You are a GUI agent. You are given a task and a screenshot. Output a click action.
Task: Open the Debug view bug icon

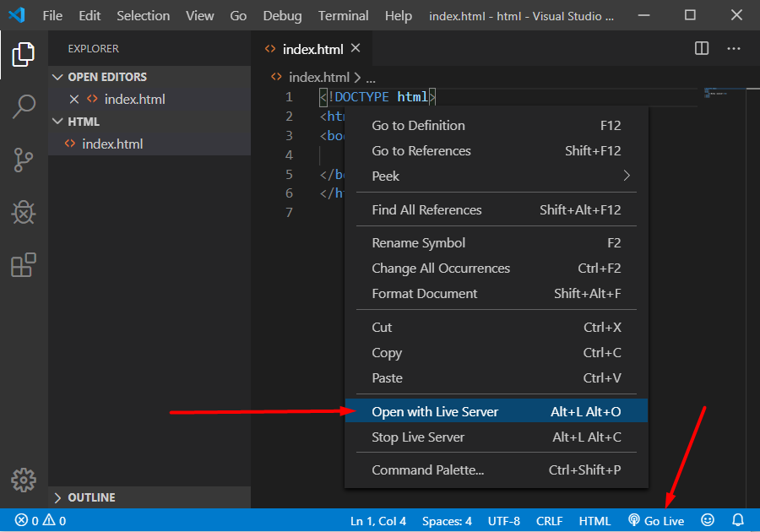tap(24, 212)
